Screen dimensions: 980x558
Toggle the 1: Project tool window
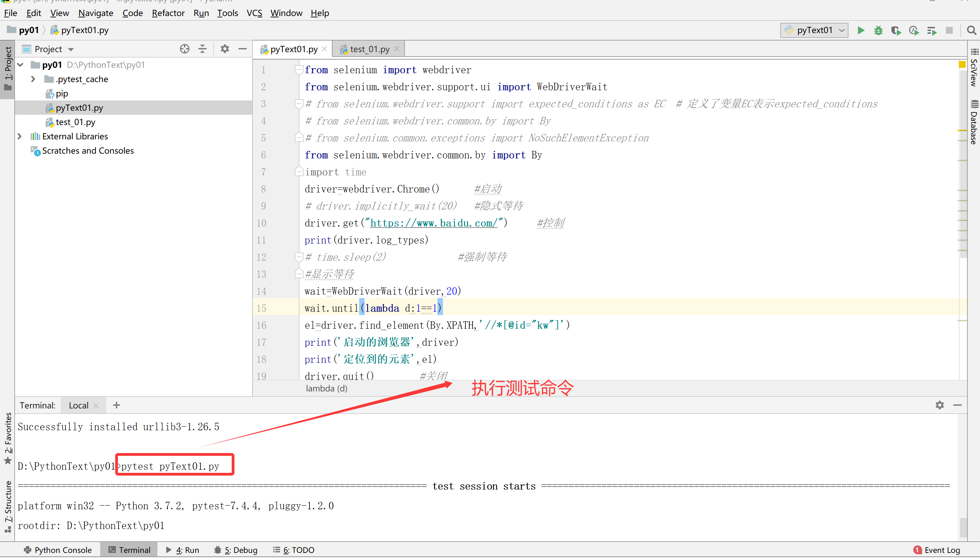7,69
